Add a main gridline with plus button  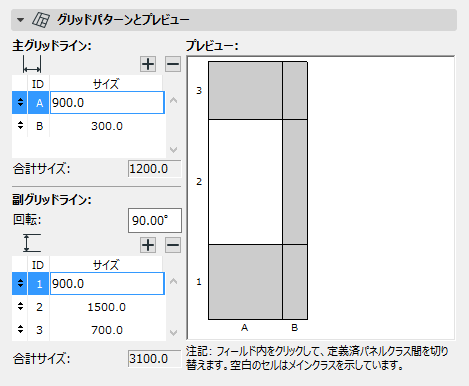coord(148,64)
